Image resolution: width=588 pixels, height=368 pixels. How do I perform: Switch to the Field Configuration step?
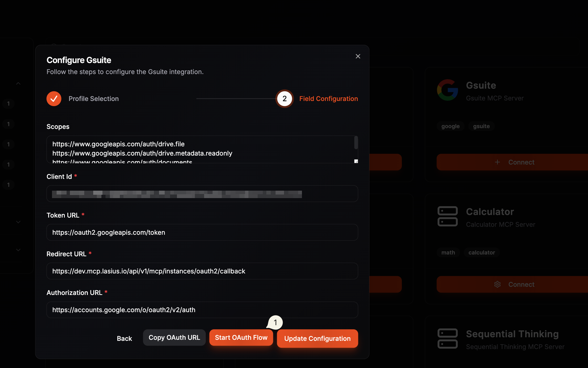[x=329, y=98]
